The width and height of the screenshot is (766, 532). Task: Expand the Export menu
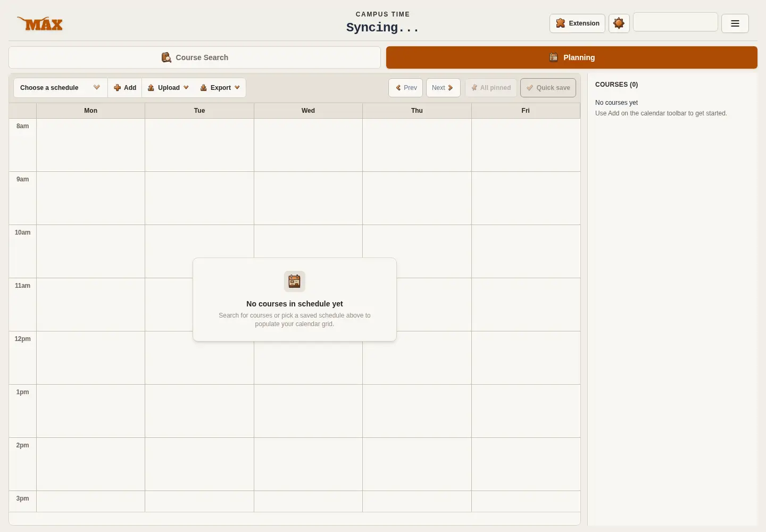point(220,88)
